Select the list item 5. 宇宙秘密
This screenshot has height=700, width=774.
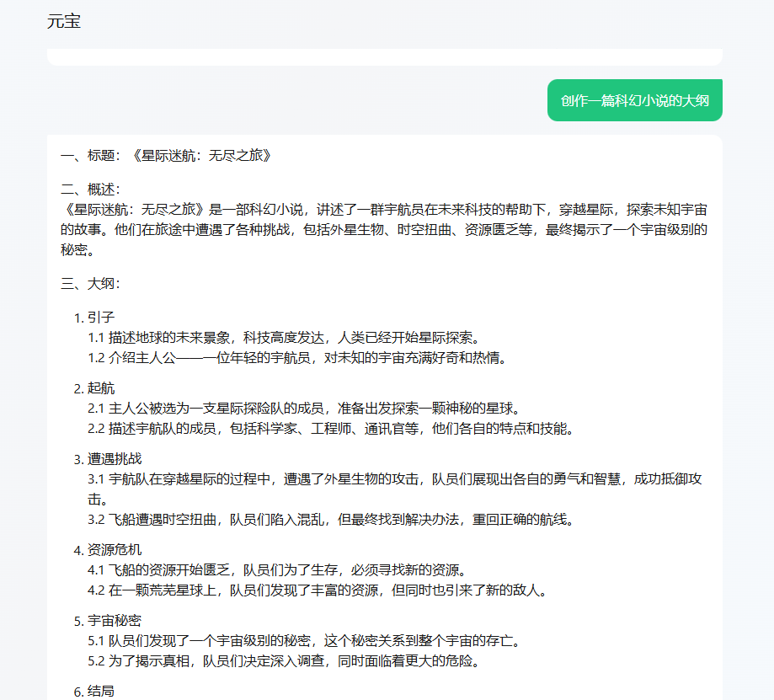click(115, 620)
